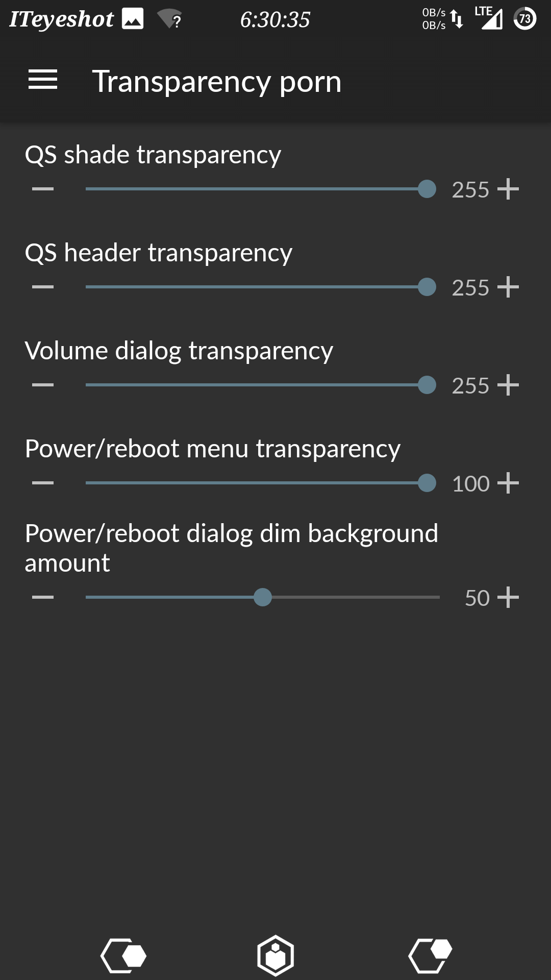Decrease QS shade transparency with minus
551x980 pixels.
coord(43,189)
